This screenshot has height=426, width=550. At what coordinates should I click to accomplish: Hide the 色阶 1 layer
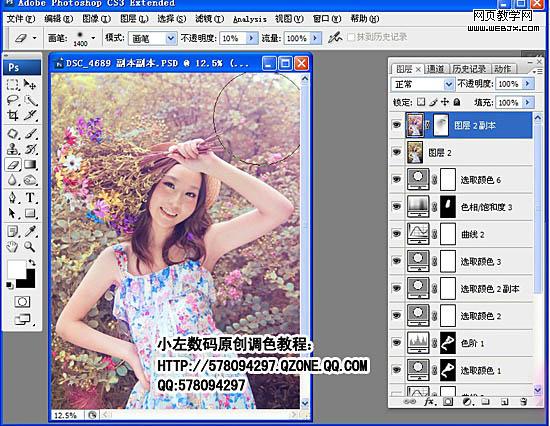coord(397,342)
